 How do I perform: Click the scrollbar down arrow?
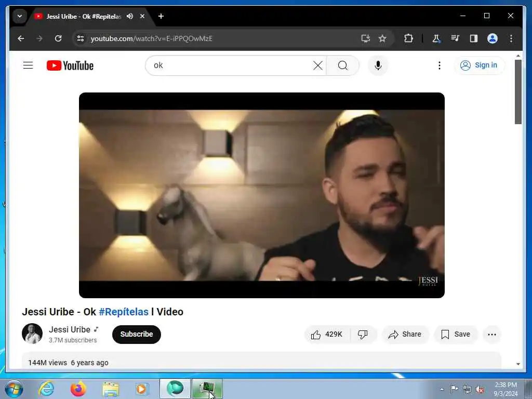518,364
